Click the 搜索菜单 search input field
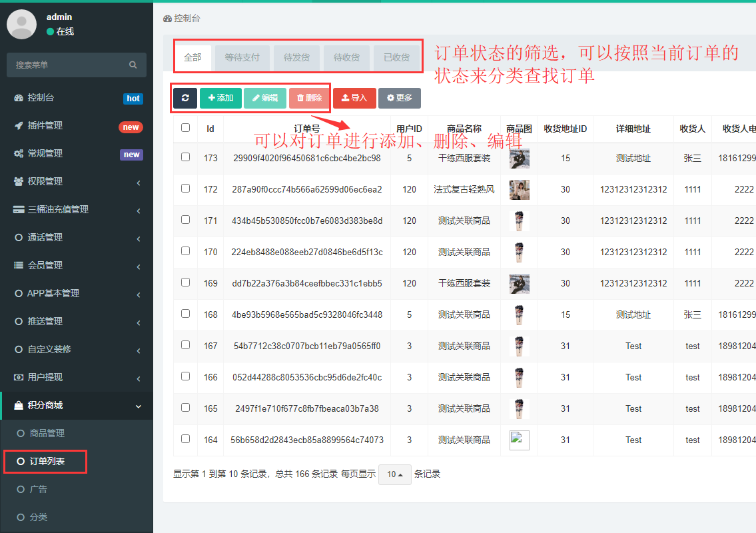Image resolution: width=756 pixels, height=533 pixels. click(67, 65)
